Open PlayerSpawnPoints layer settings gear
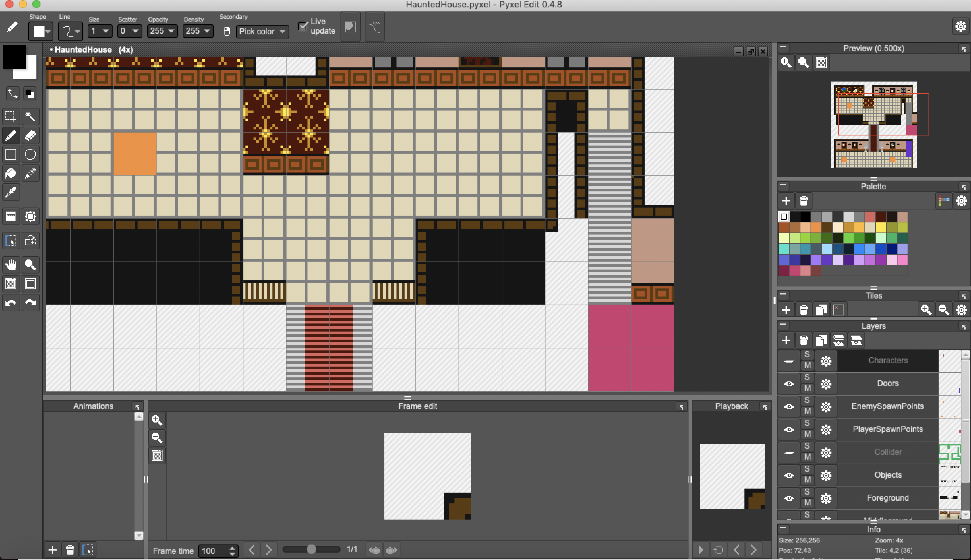Screen dimensions: 971x560 pyautogui.click(x=826, y=430)
